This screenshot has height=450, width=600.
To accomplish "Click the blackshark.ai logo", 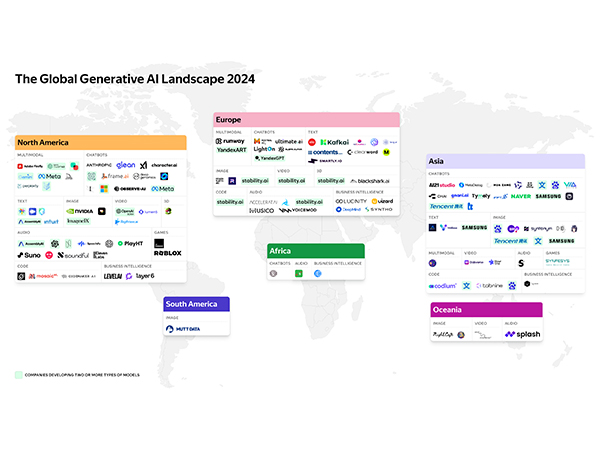I will tap(370, 181).
